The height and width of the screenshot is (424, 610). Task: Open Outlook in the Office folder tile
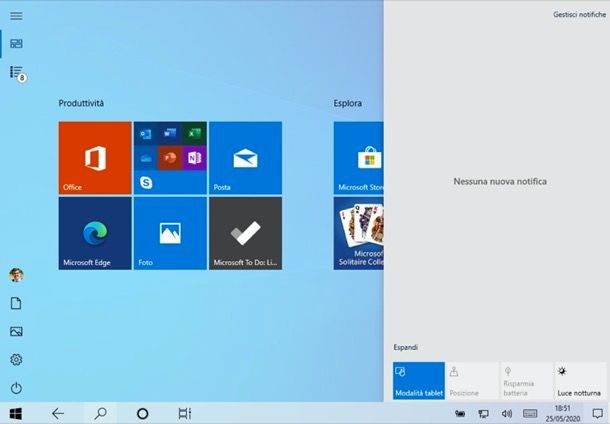[145, 134]
